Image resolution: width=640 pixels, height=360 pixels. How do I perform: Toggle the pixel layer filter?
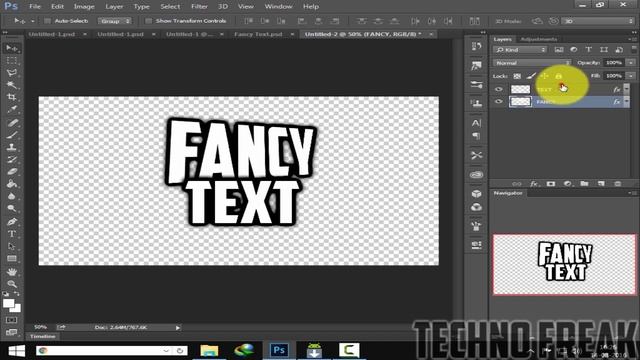tap(559, 50)
